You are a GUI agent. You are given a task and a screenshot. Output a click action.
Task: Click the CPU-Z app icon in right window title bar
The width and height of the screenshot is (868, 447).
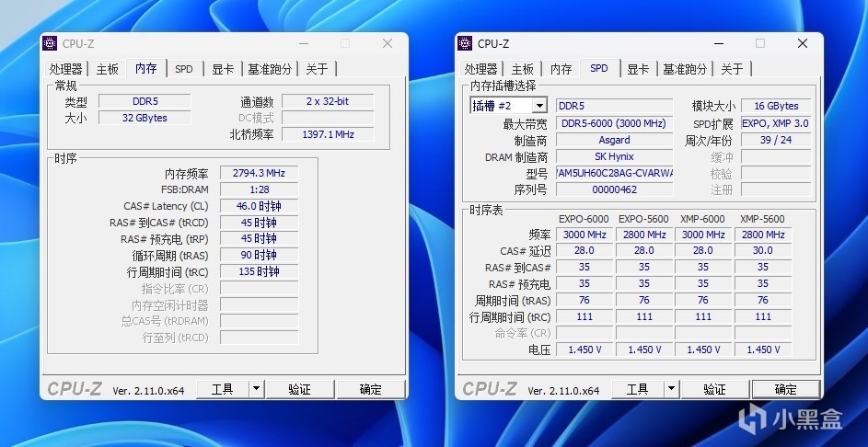(465, 43)
